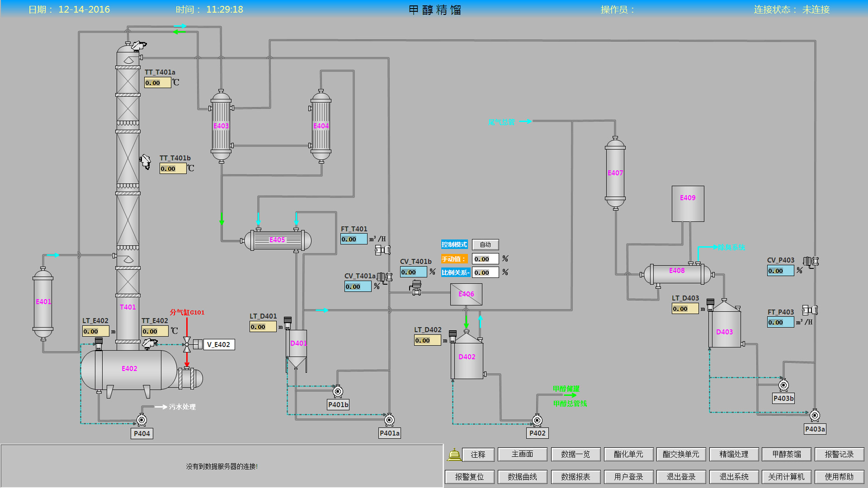Open the 数据曲线 view
868x488 pixels.
(522, 477)
